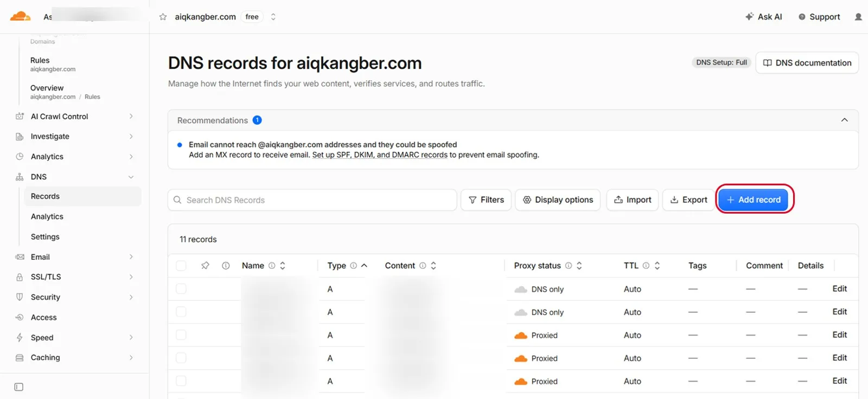Click the SSL/TLS lock icon
868x399 pixels.
(x=20, y=277)
